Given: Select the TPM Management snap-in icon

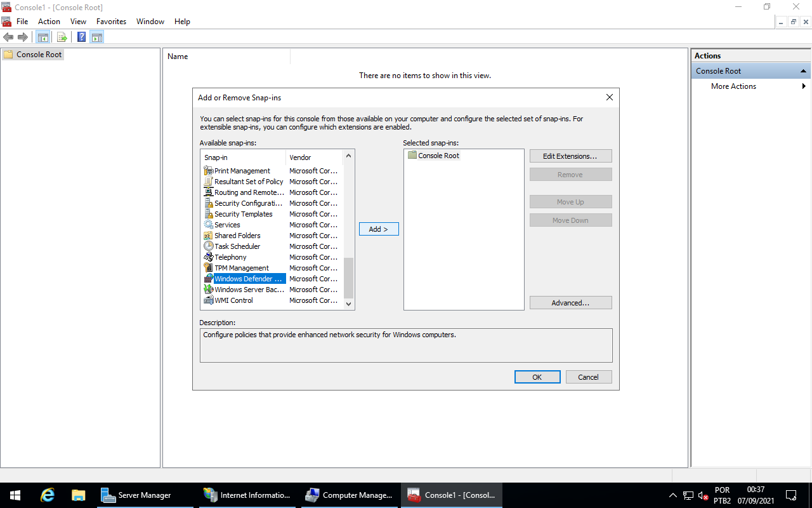Looking at the screenshot, I should coord(209,267).
